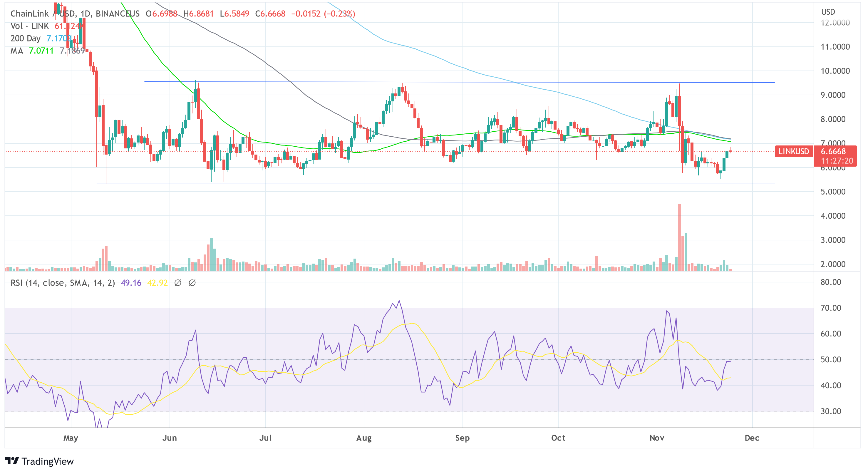Click the TradingView wordmark text
868x474 pixels.
point(48,461)
